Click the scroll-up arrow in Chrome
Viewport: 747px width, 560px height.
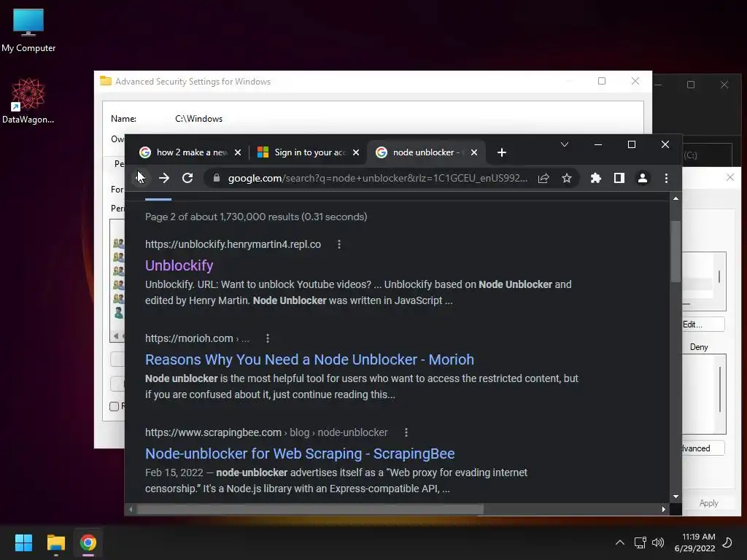pyautogui.click(x=676, y=198)
